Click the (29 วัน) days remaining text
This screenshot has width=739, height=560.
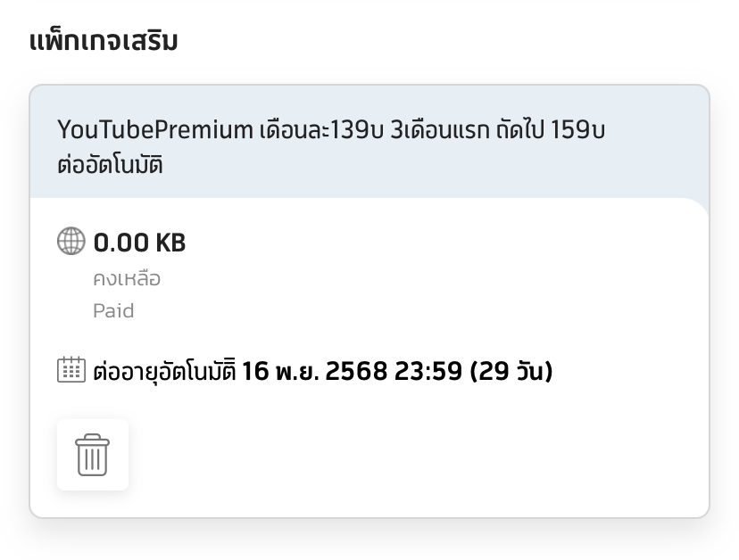(512, 371)
